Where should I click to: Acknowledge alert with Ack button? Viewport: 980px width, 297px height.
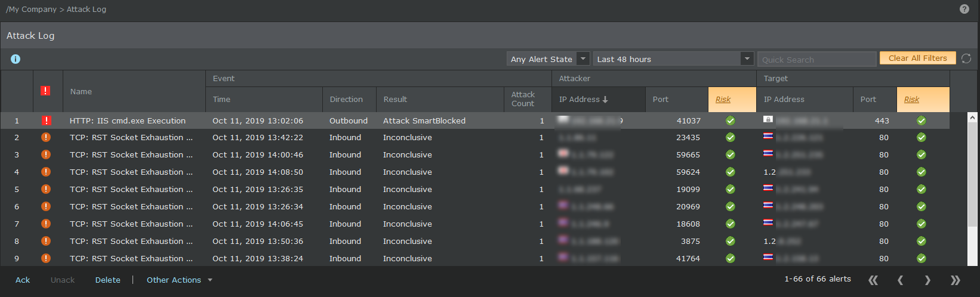[x=23, y=280]
